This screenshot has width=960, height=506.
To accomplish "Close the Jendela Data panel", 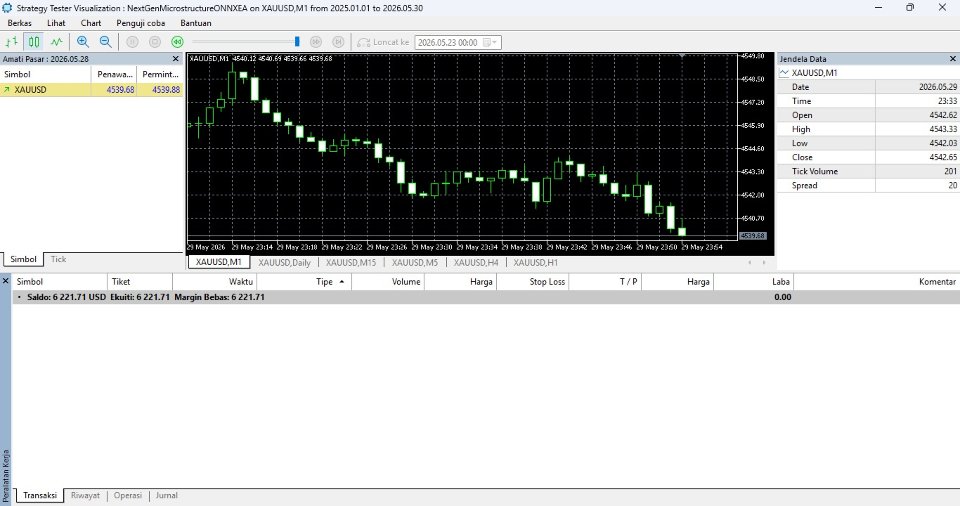I will pyautogui.click(x=953, y=59).
